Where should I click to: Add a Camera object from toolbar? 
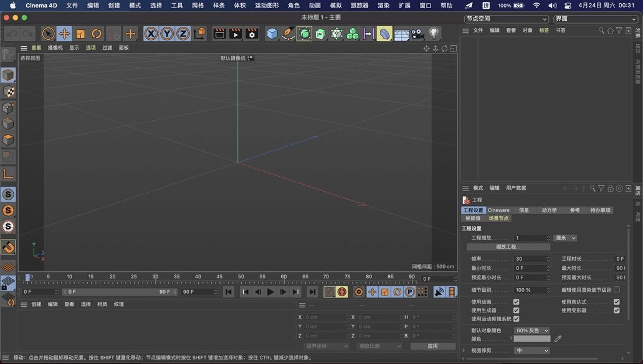pos(417,34)
